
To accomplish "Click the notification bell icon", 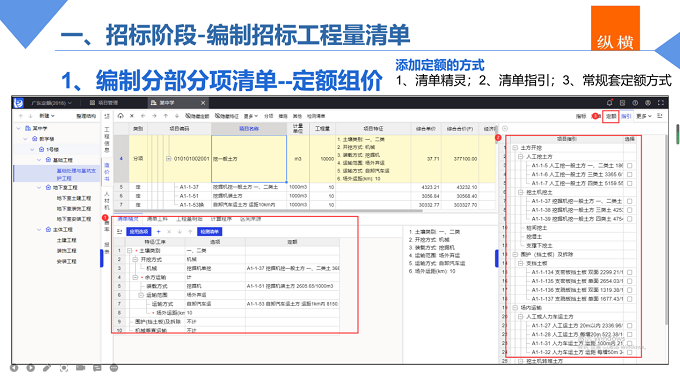I will pos(609,103).
